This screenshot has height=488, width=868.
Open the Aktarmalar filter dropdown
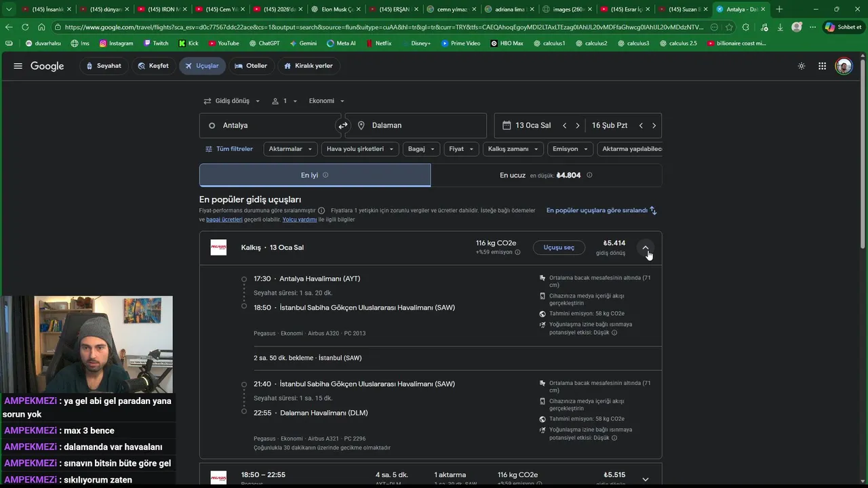[290, 149]
